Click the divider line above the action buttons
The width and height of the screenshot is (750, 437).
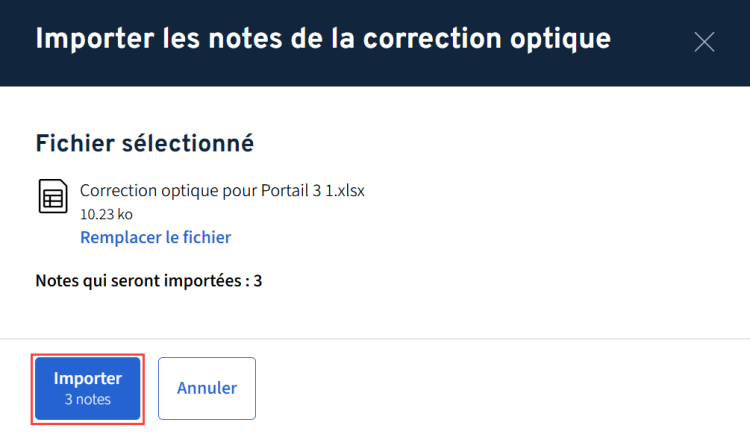click(x=375, y=339)
